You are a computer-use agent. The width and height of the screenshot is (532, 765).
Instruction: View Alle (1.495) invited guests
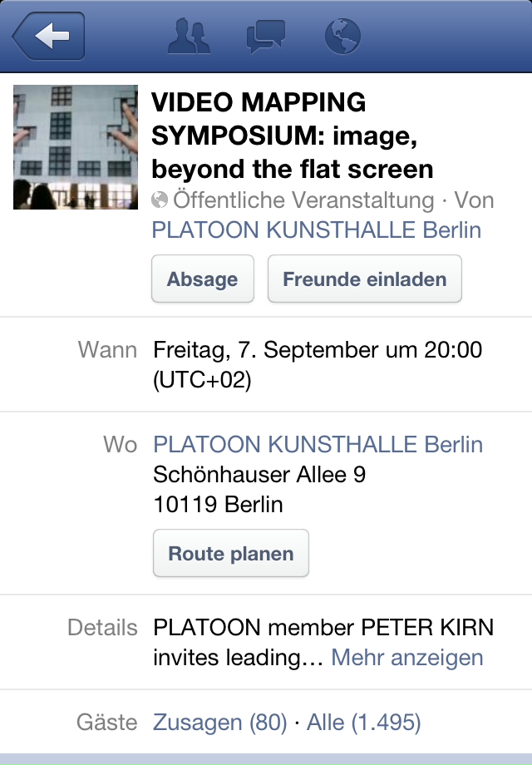364,722
